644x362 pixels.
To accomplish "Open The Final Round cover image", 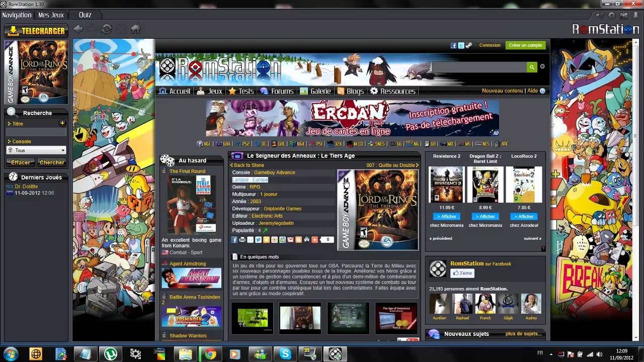I will pyautogui.click(x=192, y=205).
